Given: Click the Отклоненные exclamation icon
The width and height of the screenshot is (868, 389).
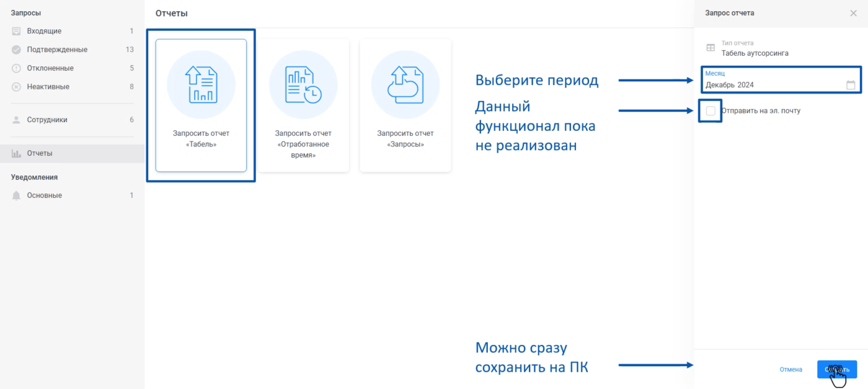Looking at the screenshot, I should [x=16, y=68].
